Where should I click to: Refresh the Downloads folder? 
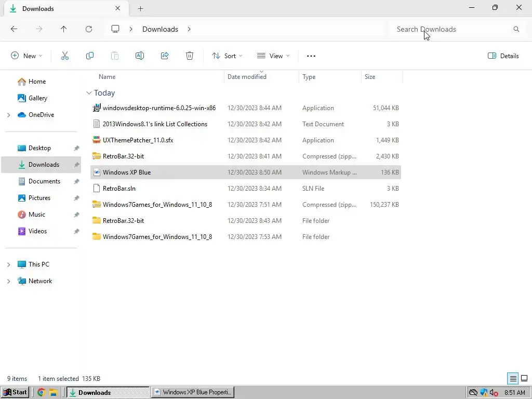(89, 29)
